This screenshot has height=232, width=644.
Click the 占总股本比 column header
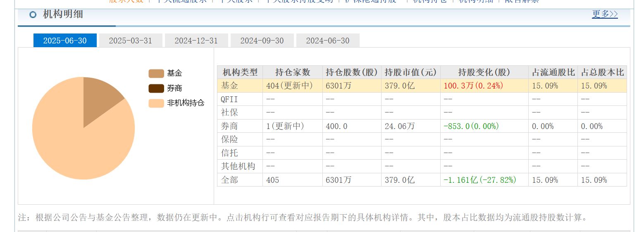tap(602, 72)
